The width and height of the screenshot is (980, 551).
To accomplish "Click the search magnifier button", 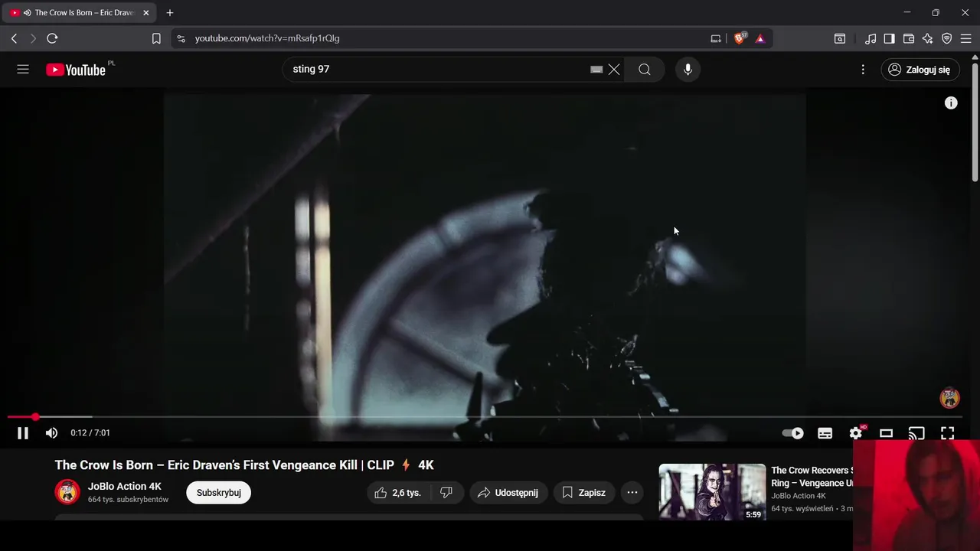I will (645, 70).
